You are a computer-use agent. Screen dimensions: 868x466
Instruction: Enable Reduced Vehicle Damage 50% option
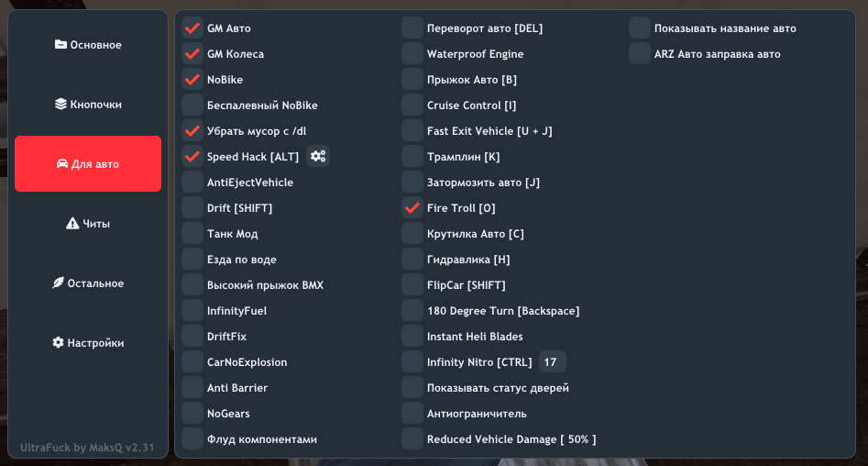coord(412,439)
